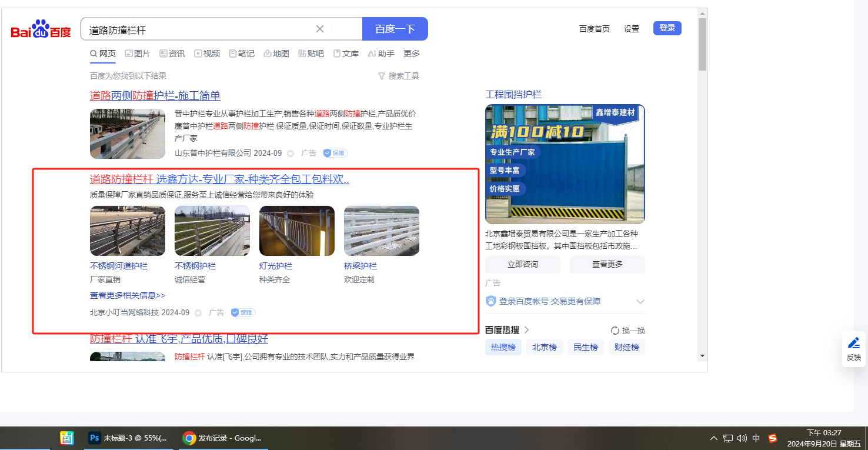Open the 鑫增泰建材 满100减10 ad image

pos(565,164)
